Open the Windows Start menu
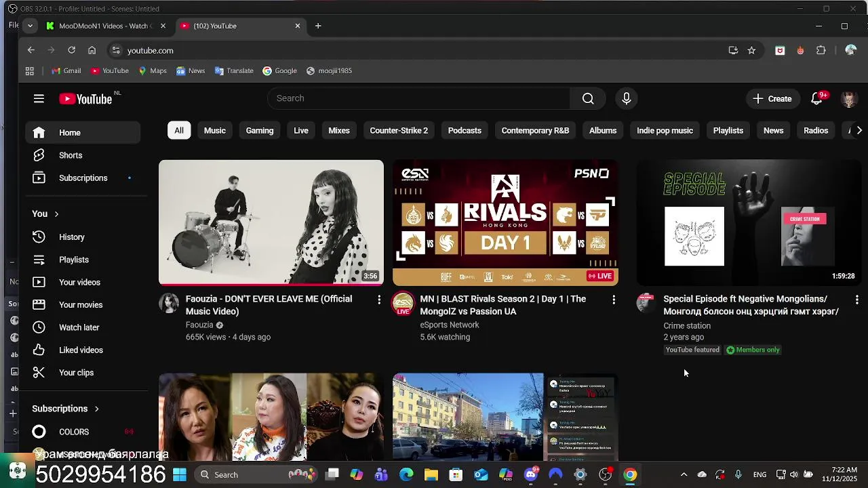This screenshot has width=868, height=488. [x=180, y=474]
